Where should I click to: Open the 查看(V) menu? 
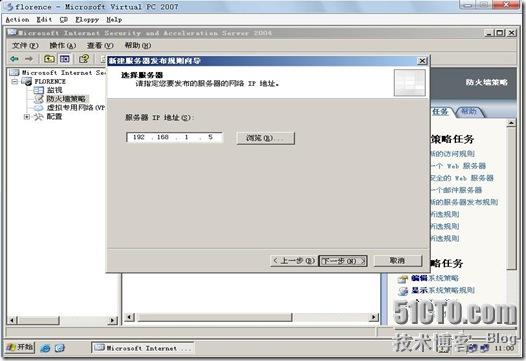tap(100, 45)
